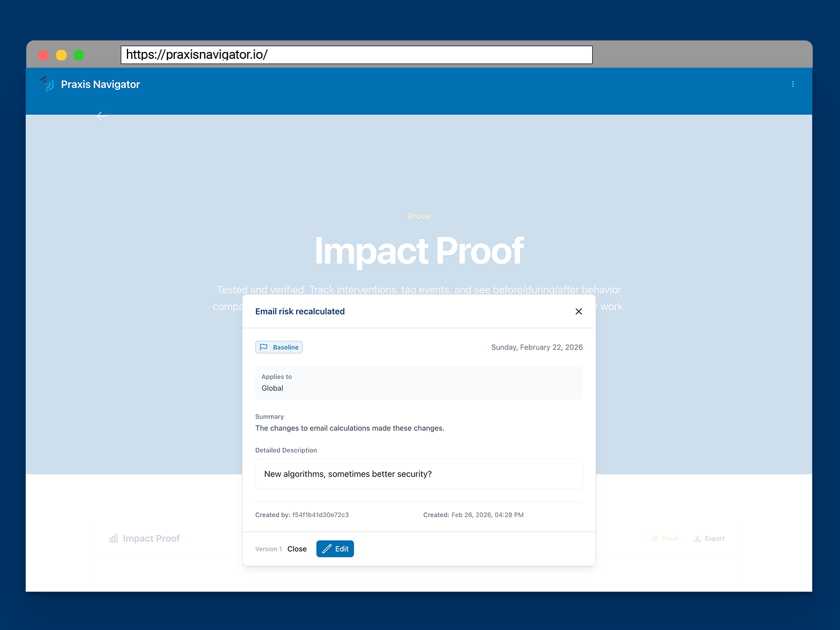Open the three-dot overflow menu in the header
Viewport: 840px width, 630px height.
tap(793, 84)
